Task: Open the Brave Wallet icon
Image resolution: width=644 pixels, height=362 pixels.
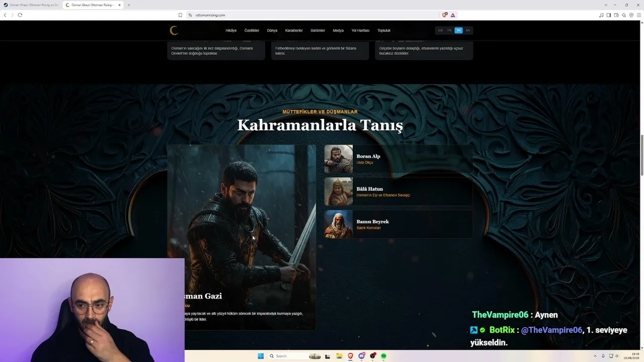Action: point(616,15)
